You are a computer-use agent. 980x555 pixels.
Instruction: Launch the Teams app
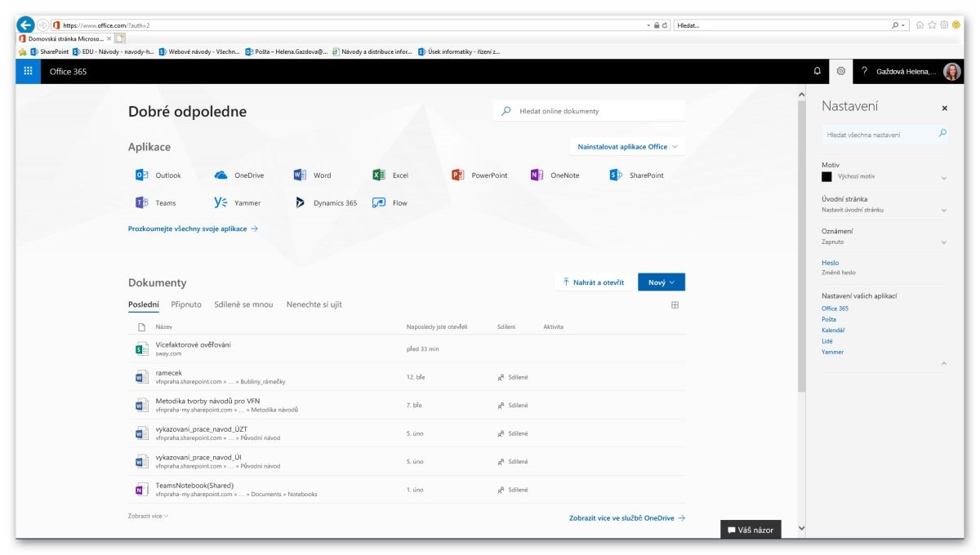156,203
